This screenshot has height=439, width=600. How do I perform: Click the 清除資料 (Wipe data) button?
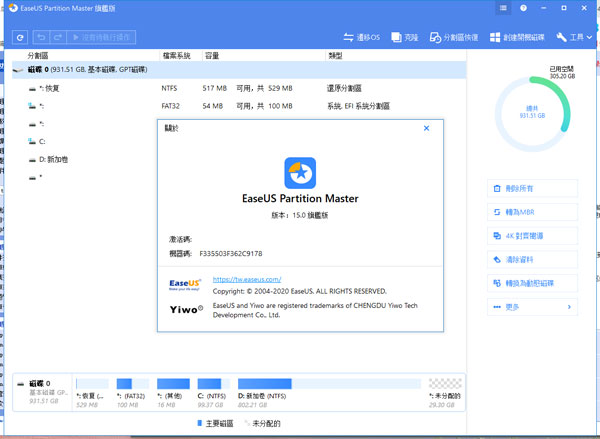click(532, 260)
